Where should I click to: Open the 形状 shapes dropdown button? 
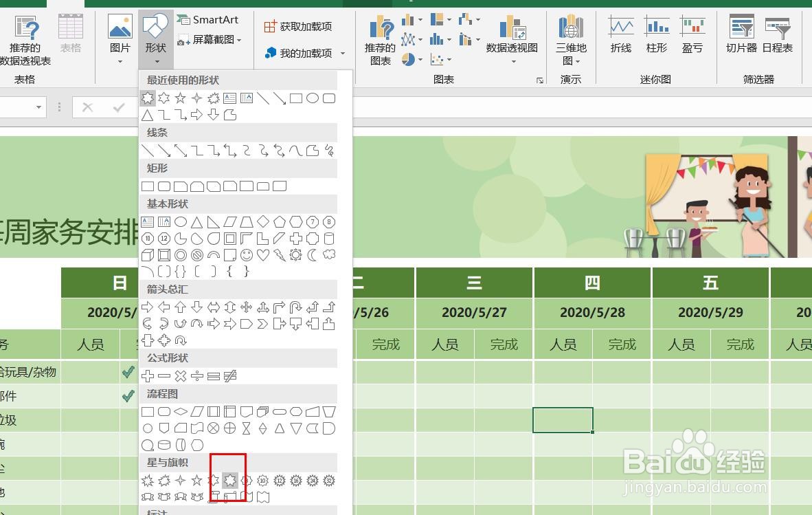click(155, 39)
